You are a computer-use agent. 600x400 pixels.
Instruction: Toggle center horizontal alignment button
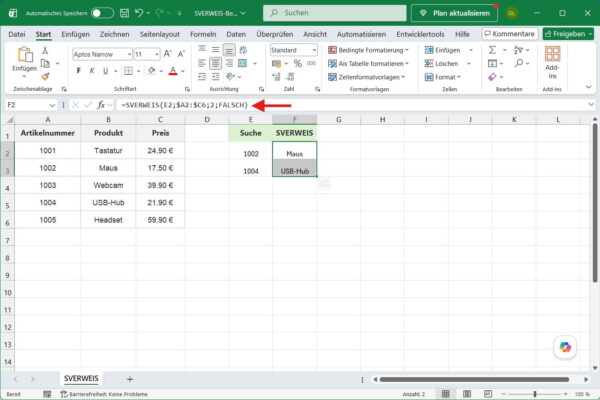point(215,63)
